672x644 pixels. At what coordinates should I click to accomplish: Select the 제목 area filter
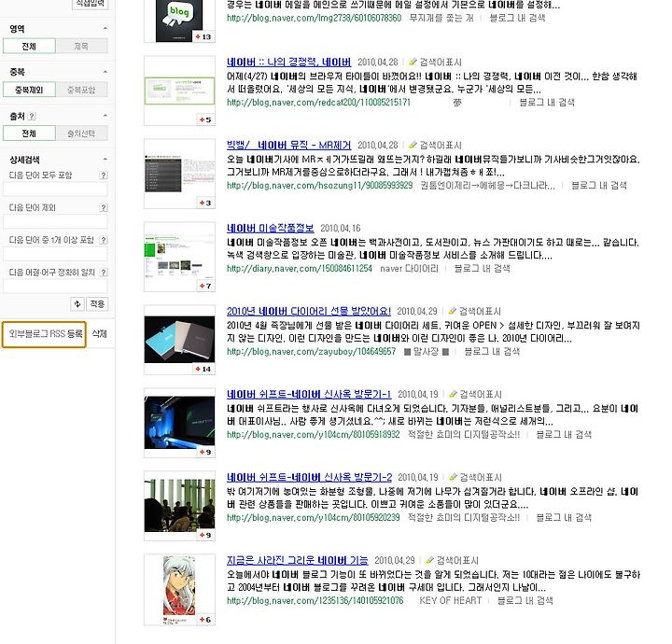point(81,46)
